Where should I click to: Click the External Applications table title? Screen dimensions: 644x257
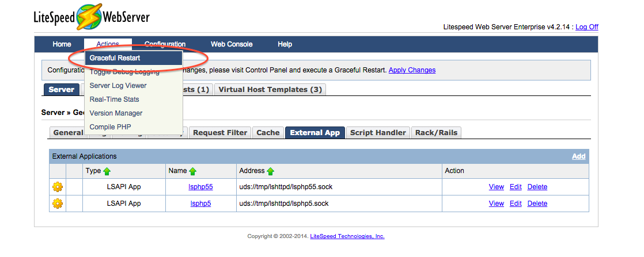[x=84, y=156]
